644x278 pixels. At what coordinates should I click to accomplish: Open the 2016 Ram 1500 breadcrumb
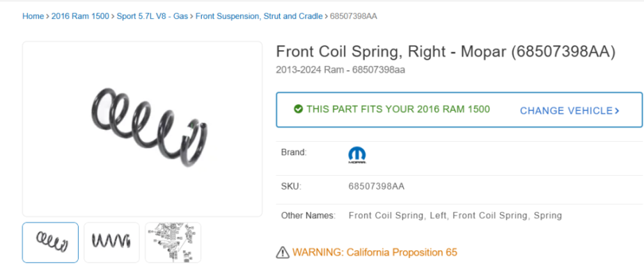coord(80,17)
